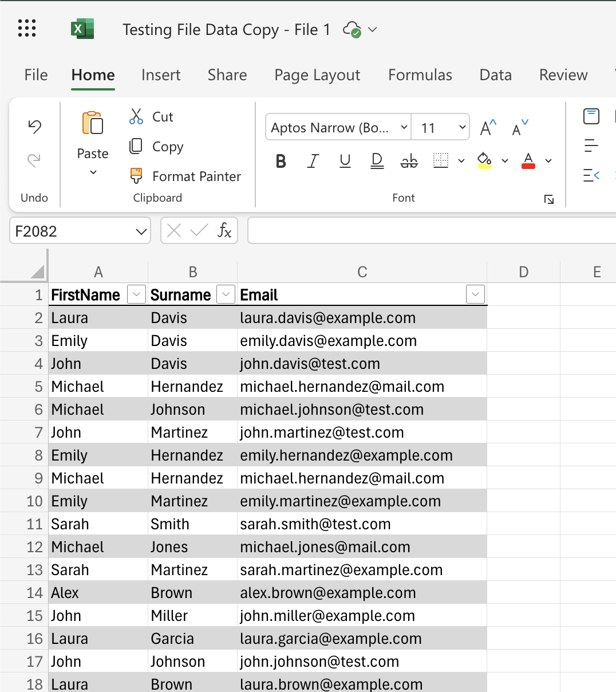Italicize the selected cell

pyautogui.click(x=313, y=161)
